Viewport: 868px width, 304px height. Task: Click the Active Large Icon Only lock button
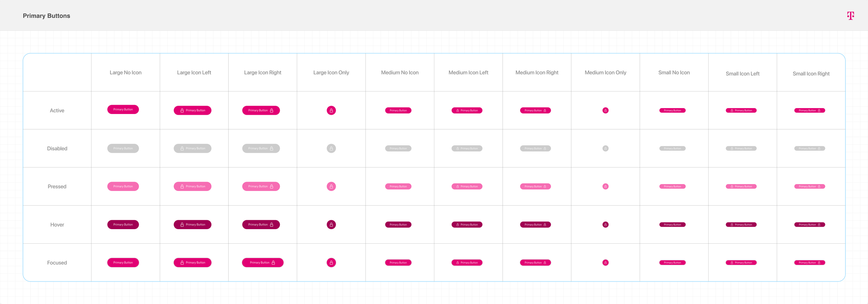331,110
